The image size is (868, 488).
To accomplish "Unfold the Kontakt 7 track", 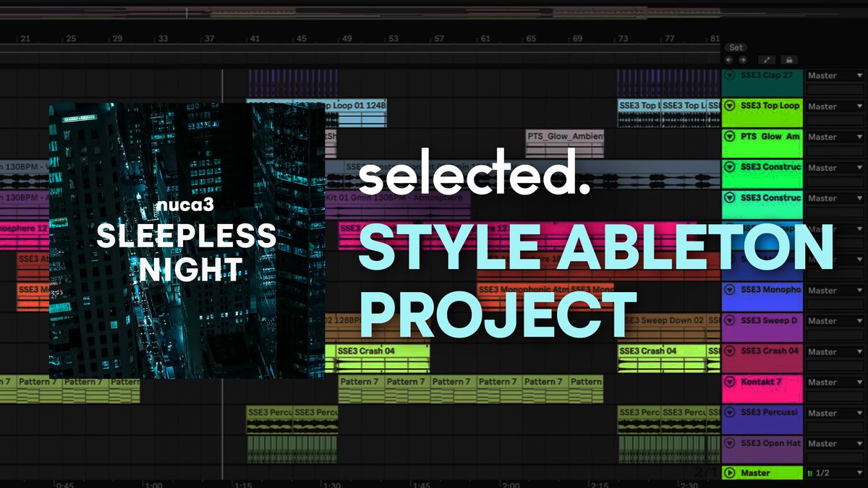I will (x=729, y=382).
